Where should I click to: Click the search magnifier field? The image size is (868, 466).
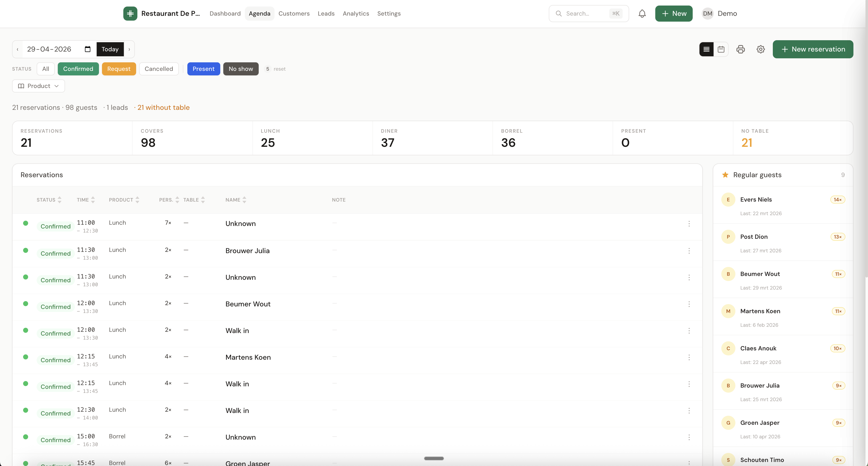click(588, 14)
